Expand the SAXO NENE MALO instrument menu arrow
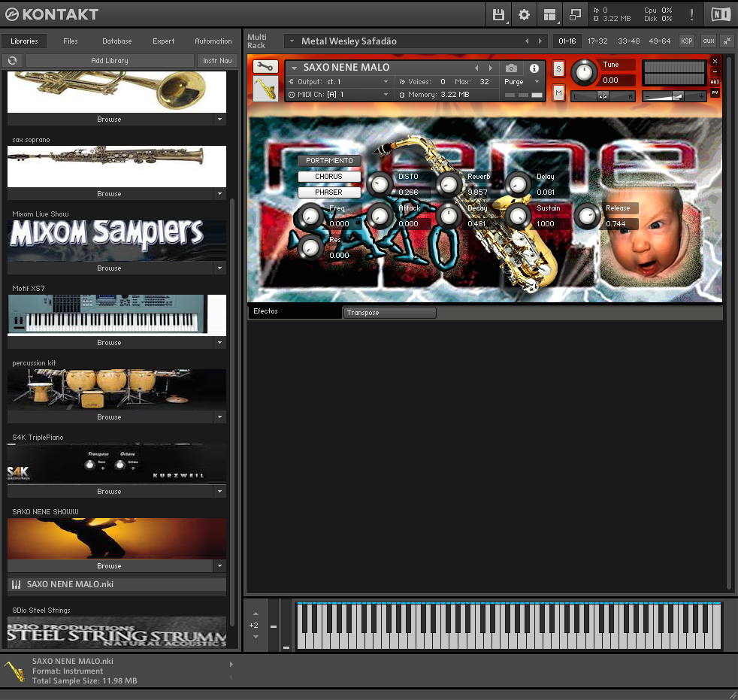Screen dimensions: 738x700 pos(294,68)
